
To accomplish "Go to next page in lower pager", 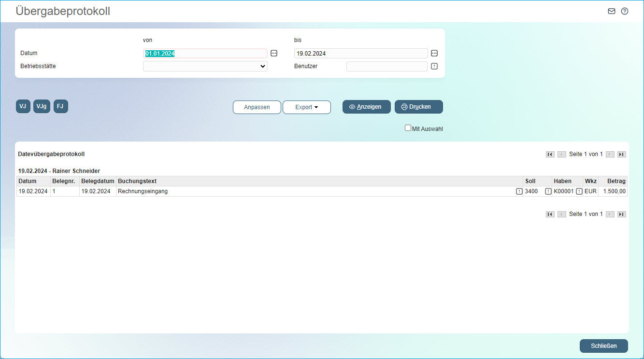I will [x=610, y=215].
